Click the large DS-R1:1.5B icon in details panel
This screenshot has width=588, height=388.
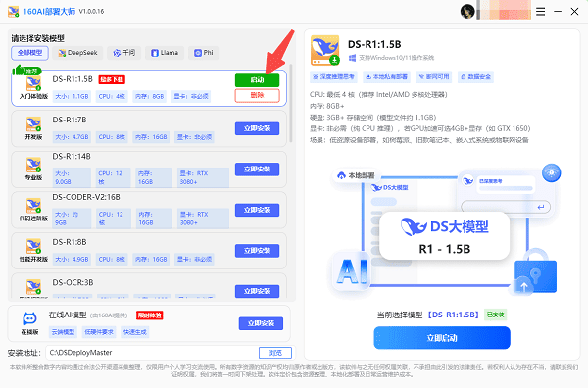pyautogui.click(x=324, y=50)
